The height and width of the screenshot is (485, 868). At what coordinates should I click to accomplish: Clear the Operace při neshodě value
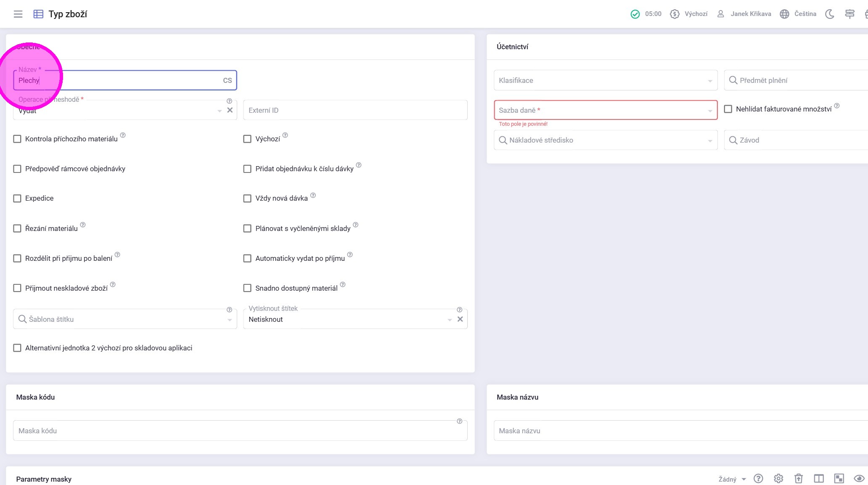(230, 110)
